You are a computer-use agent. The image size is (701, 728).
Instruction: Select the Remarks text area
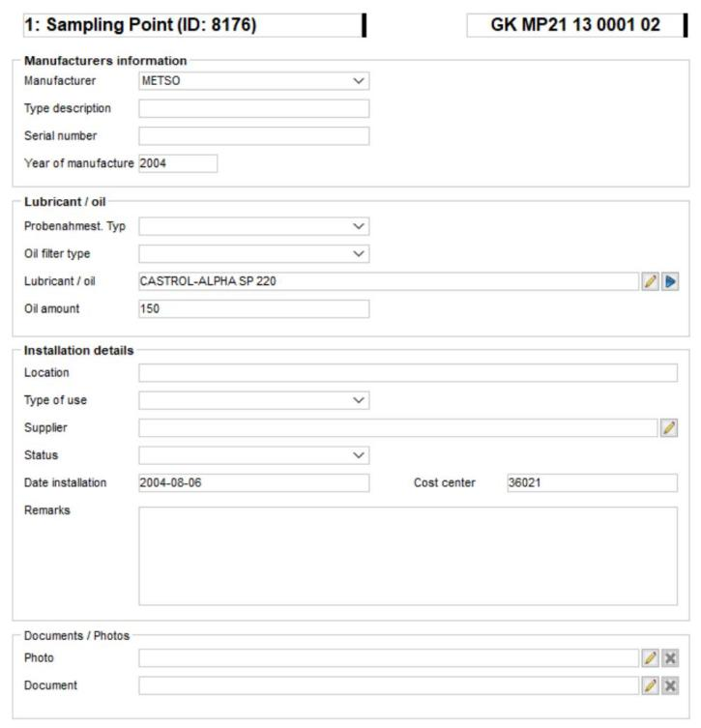click(x=408, y=556)
